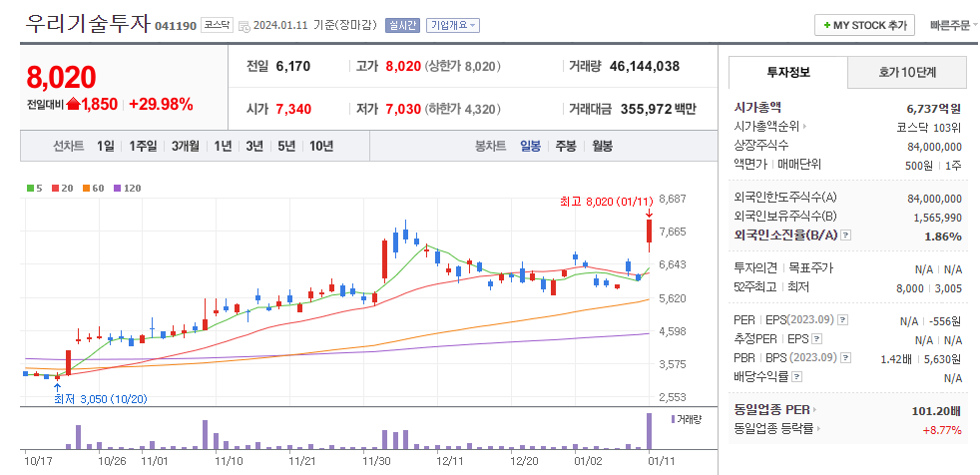The image size is (980, 475).
Task: Click the current price 8,020 in large red
Action: pos(61,78)
